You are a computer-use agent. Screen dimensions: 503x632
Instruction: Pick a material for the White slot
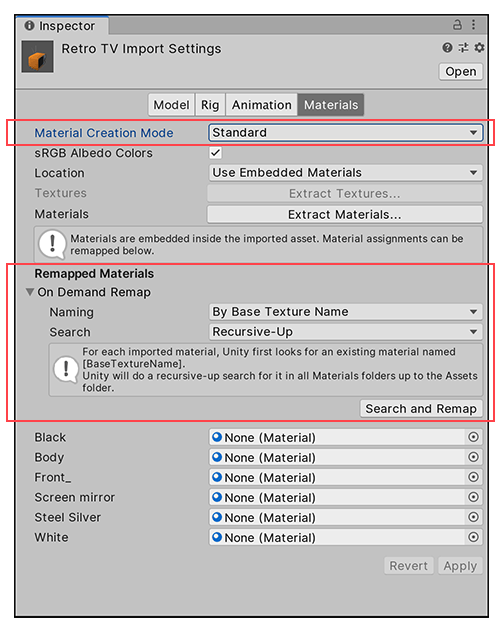point(473,537)
